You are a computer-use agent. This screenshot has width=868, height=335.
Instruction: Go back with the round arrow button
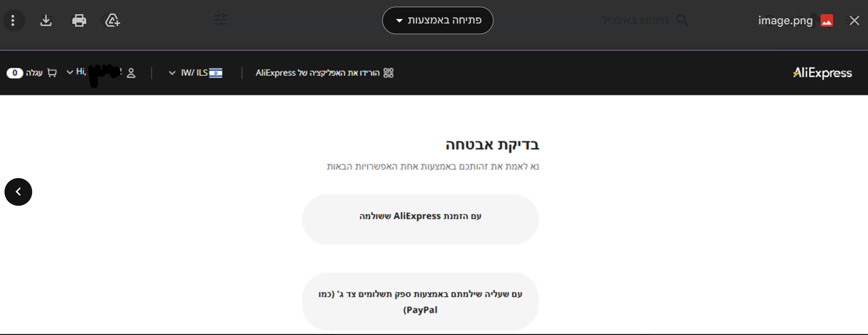tap(18, 192)
